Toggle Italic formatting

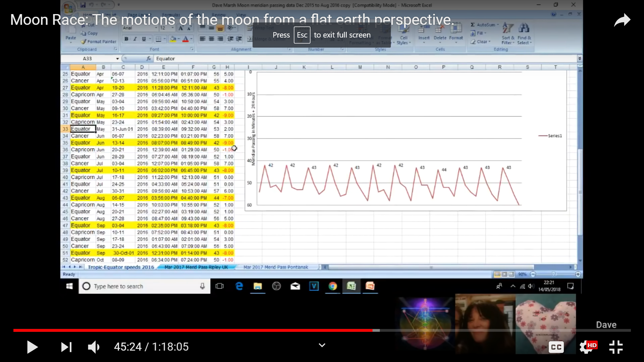click(x=135, y=39)
